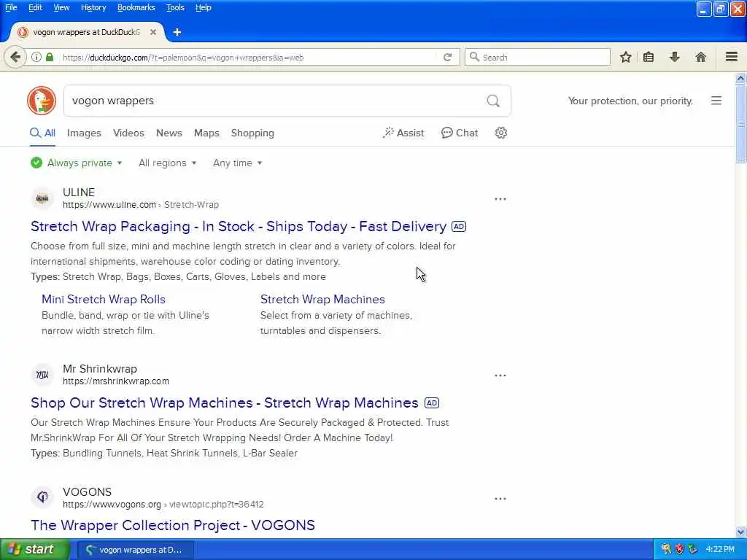Switch to the News results tab
The image size is (747, 560).
click(169, 133)
